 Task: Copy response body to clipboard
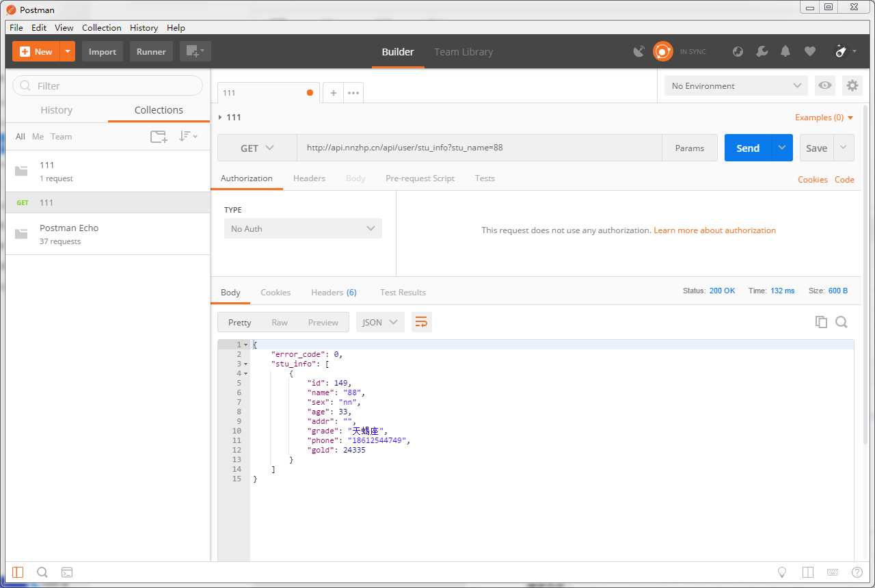(x=821, y=322)
